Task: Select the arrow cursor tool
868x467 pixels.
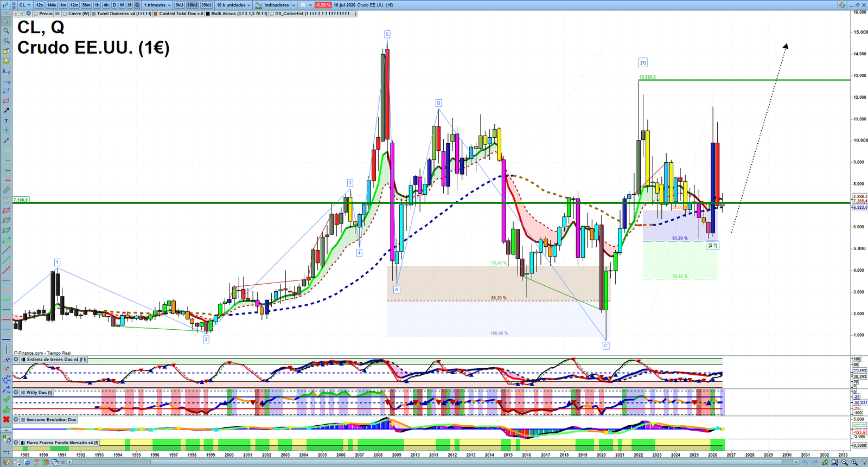Action: (6, 21)
